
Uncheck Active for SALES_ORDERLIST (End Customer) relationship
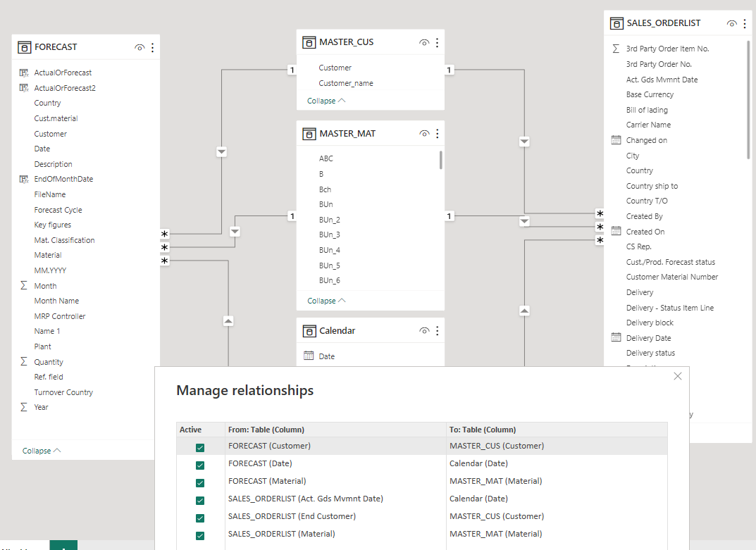point(200,518)
